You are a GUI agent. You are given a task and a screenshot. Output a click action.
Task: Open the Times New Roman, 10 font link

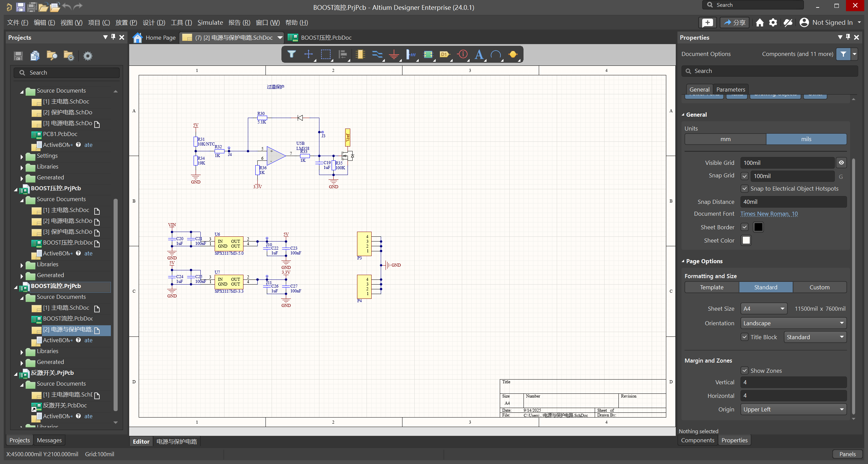pyautogui.click(x=769, y=214)
